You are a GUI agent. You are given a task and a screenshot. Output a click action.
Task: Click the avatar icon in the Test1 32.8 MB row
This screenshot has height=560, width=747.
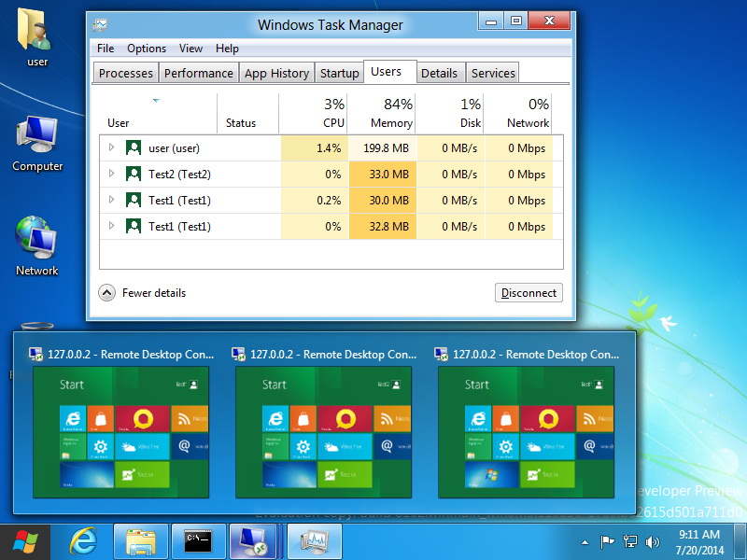click(134, 226)
